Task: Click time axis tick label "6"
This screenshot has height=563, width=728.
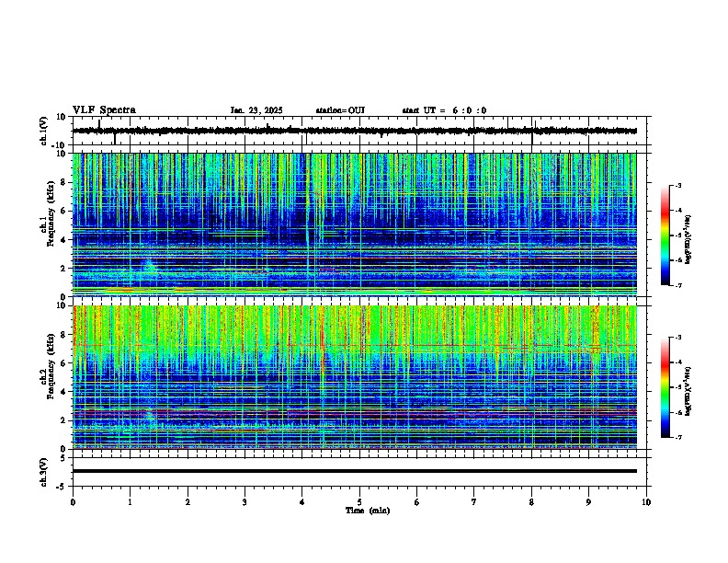Action: [x=417, y=502]
